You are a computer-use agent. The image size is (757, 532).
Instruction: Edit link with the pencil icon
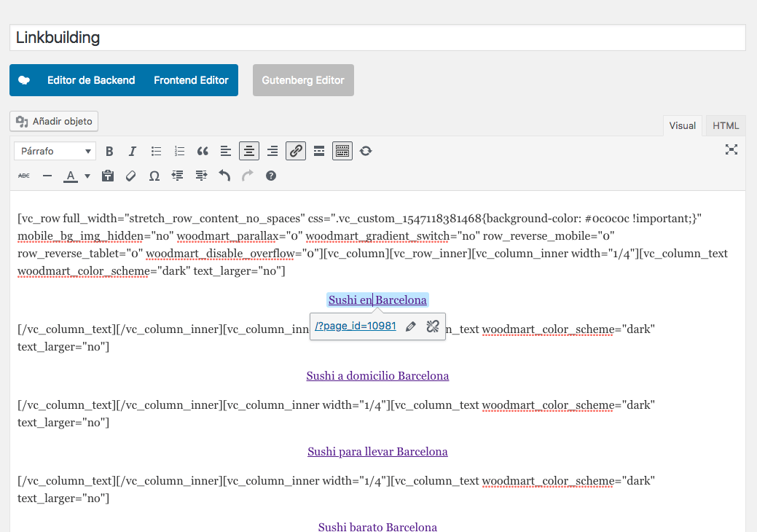pyautogui.click(x=411, y=326)
